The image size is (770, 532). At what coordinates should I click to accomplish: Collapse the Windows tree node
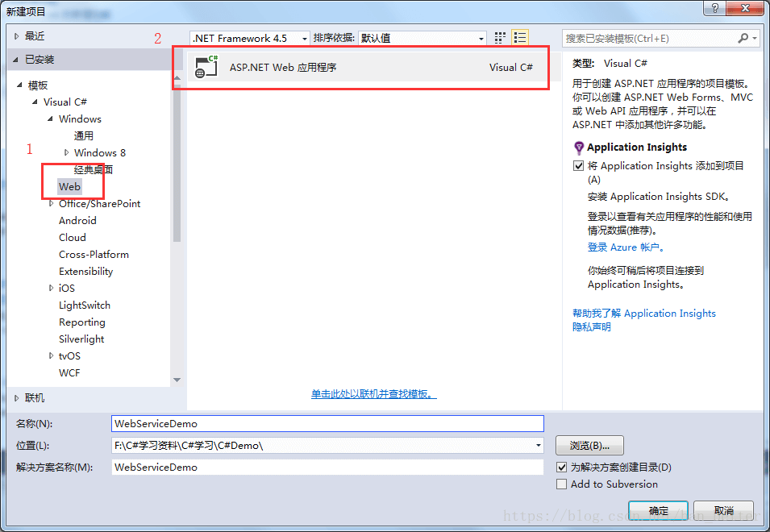50,118
